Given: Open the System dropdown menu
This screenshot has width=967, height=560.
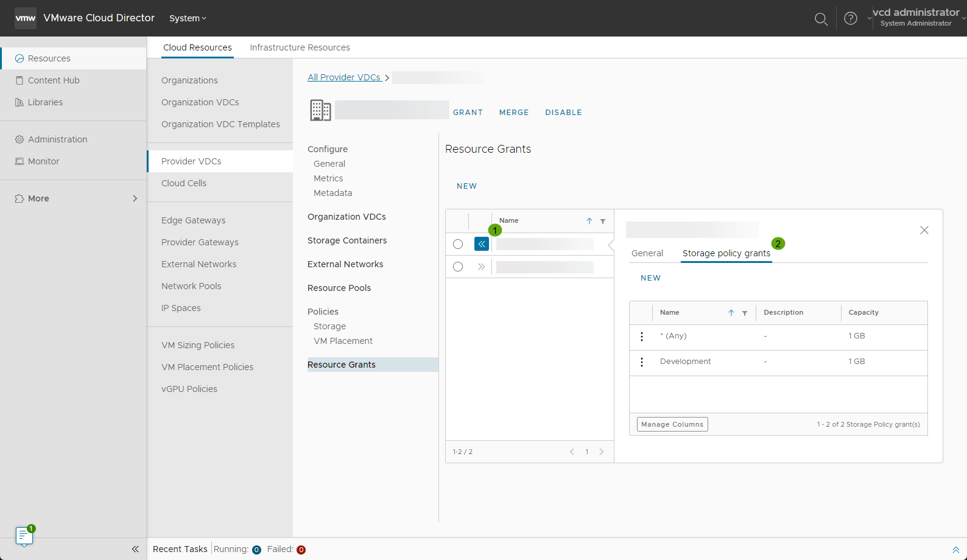Looking at the screenshot, I should (188, 18).
